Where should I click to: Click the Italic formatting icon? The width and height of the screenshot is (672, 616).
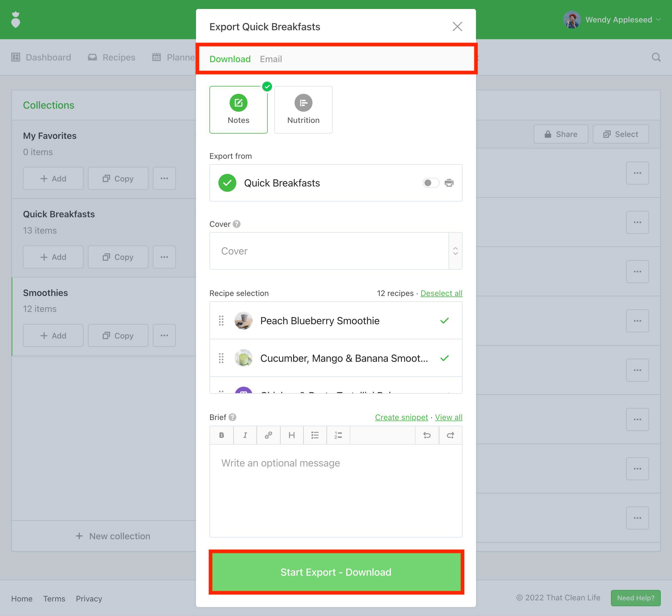pos(245,435)
